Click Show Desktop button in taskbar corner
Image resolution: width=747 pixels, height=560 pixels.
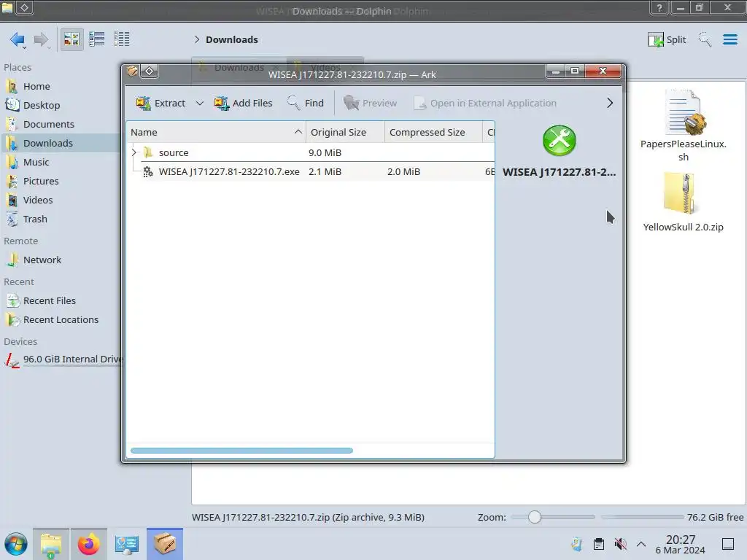point(728,544)
